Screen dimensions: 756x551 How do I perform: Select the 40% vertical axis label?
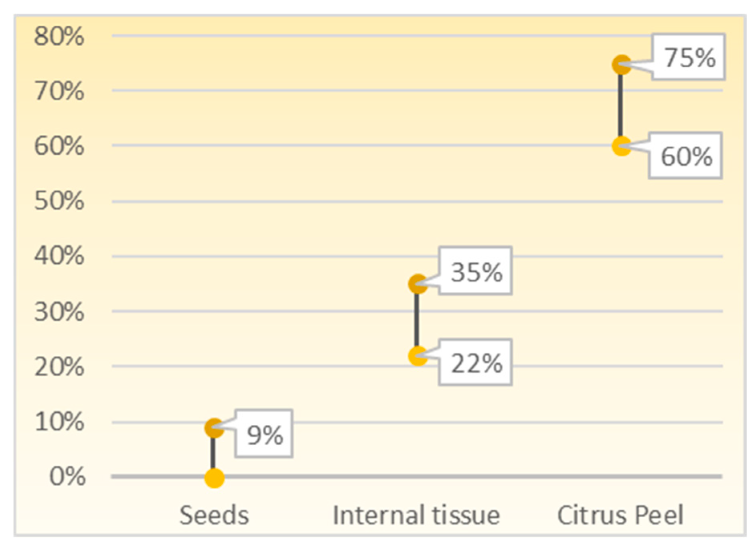59,256
